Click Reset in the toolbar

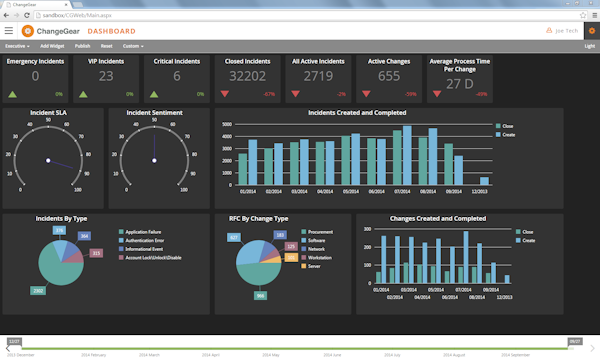point(106,46)
